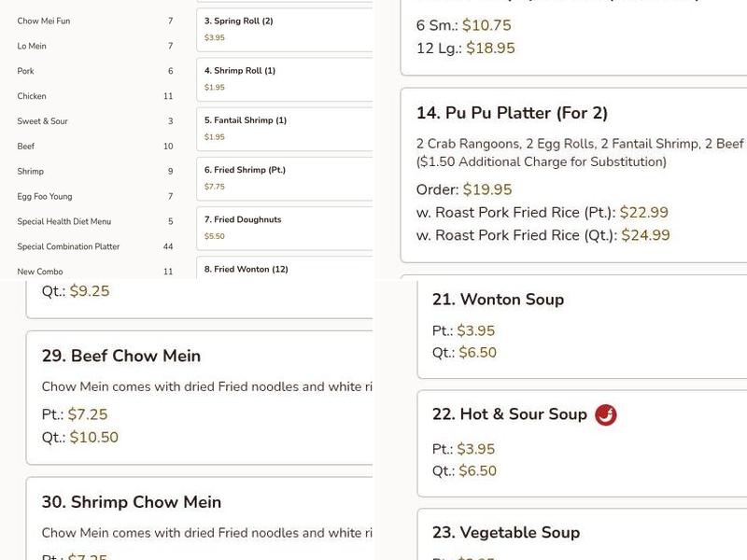This screenshot has width=747, height=560.
Task: Select the 21. Wonton Soup item
Action: point(495,299)
